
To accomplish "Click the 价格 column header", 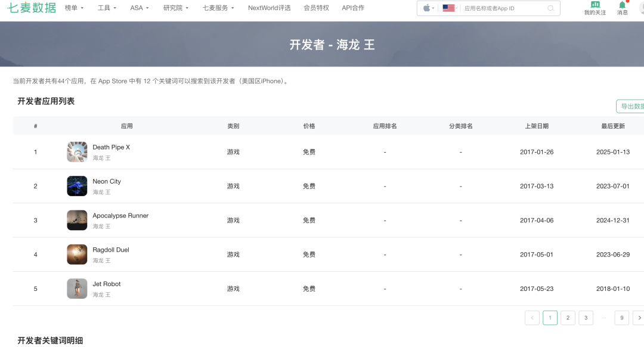I will tap(309, 126).
